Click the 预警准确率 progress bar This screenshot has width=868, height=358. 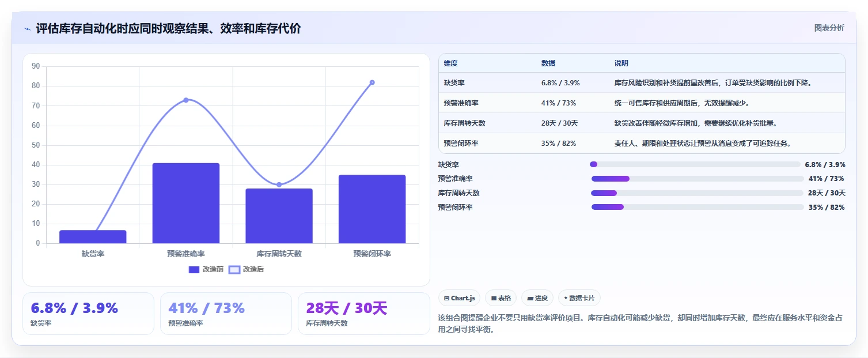tap(698, 179)
